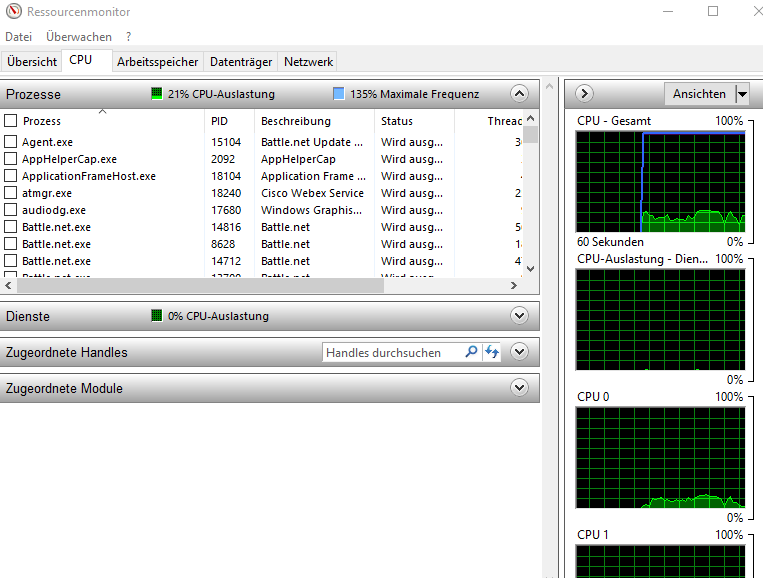Click the AppHelperCap description cell
The width and height of the screenshot is (763, 578).
pos(298,159)
